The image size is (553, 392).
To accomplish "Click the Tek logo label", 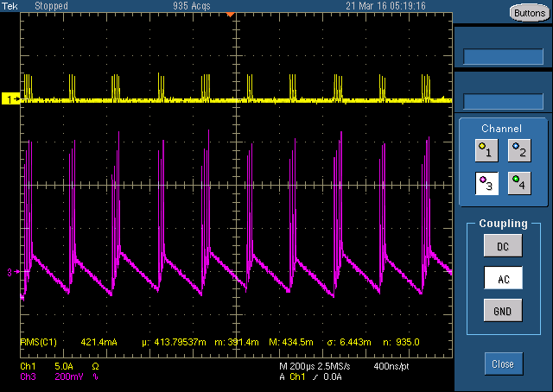I will (x=10, y=6).
